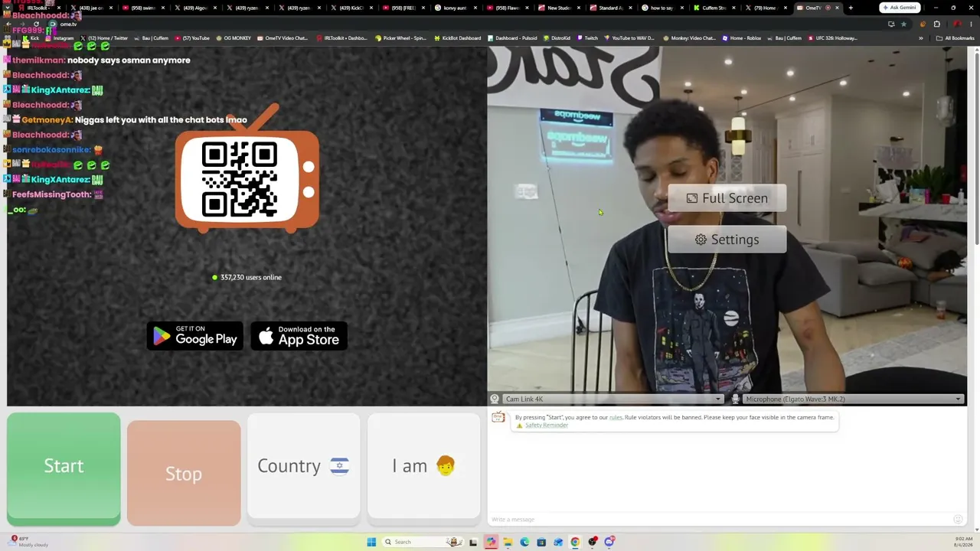Screen dimensions: 980x551
Task: Click the Full Screen button on video
Action: tap(727, 198)
